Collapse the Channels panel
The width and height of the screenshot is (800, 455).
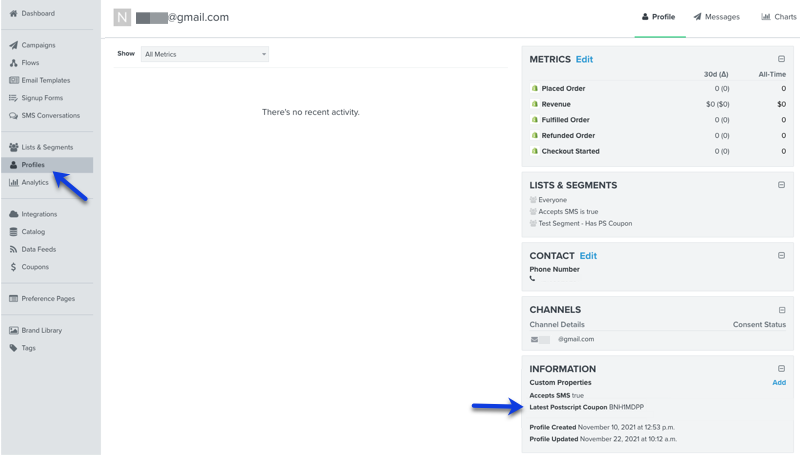(x=781, y=309)
